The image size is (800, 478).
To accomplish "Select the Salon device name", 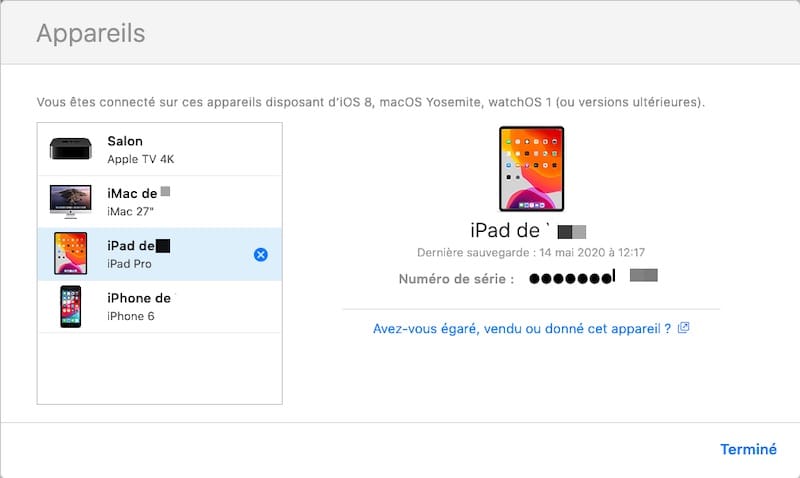I will point(125,142).
